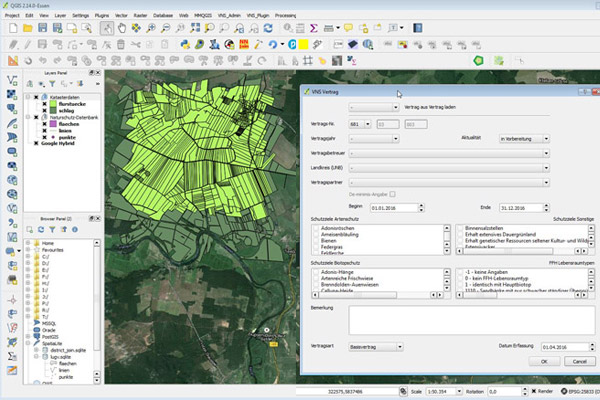
Task: Click the Browser Panel info icon
Action: pos(75,229)
